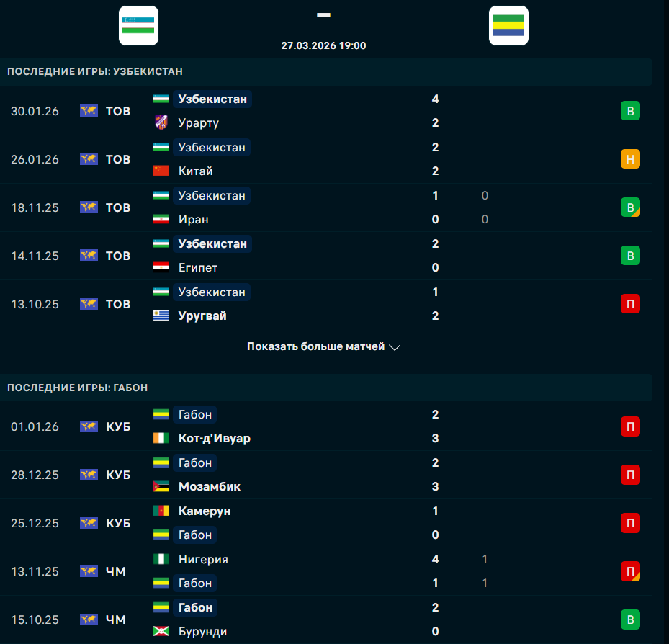Click orange 'Н' draw badge for China match
669x644 pixels.
630,159
